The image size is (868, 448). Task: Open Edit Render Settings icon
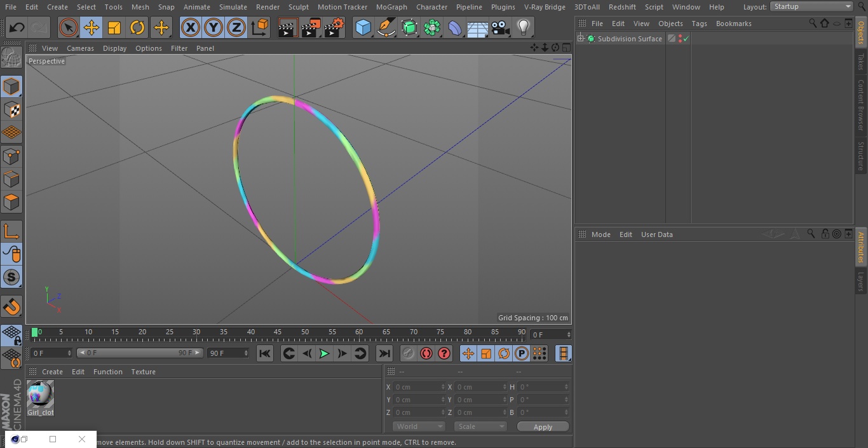coord(334,28)
